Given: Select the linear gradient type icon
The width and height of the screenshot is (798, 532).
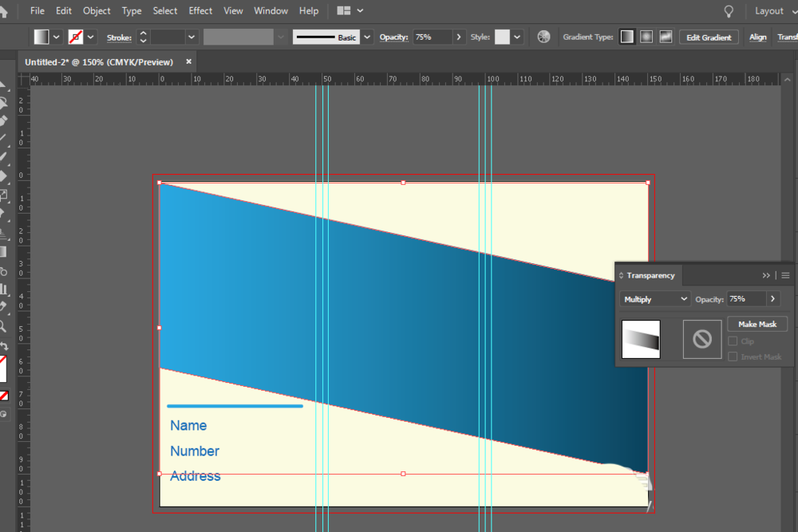Looking at the screenshot, I should pyautogui.click(x=627, y=37).
